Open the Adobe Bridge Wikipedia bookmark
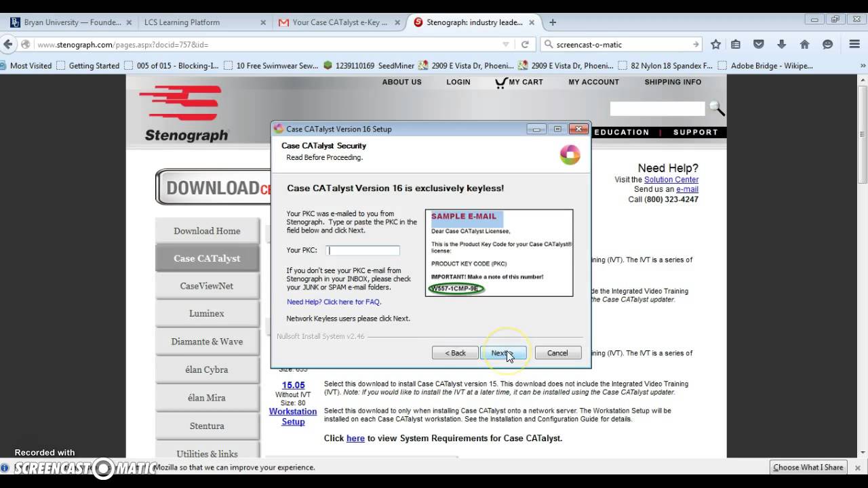Viewport: 868px width, 488px height. coord(766,66)
